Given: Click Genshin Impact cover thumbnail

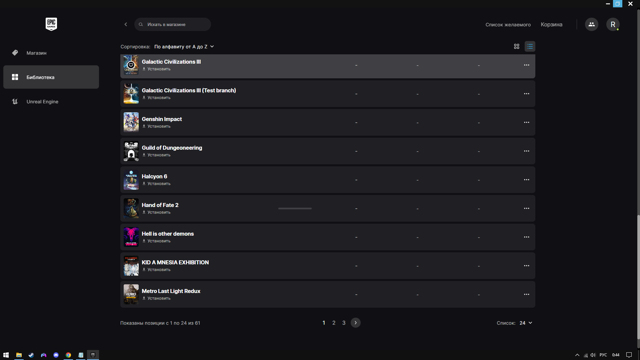Looking at the screenshot, I should click(131, 122).
